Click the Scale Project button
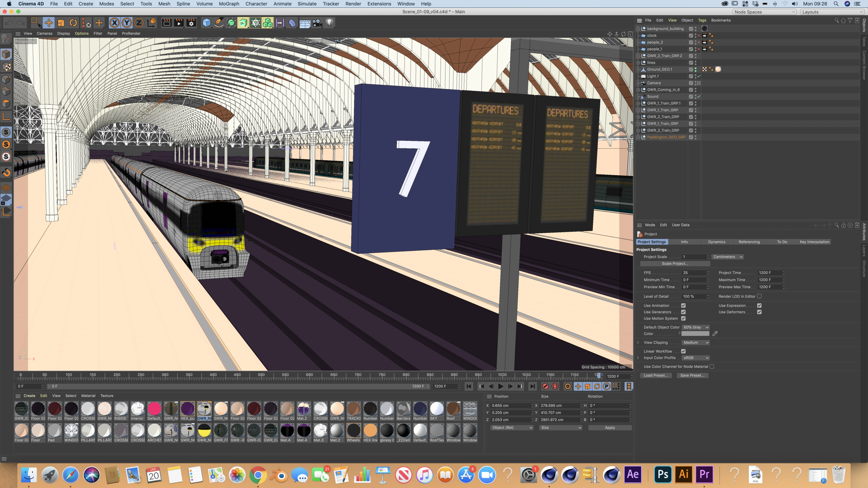 point(675,263)
